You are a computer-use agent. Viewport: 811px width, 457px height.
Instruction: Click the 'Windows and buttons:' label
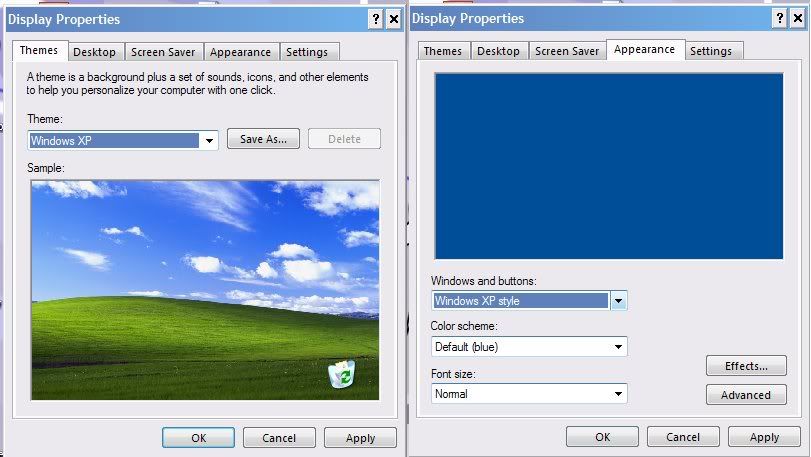pos(484,281)
